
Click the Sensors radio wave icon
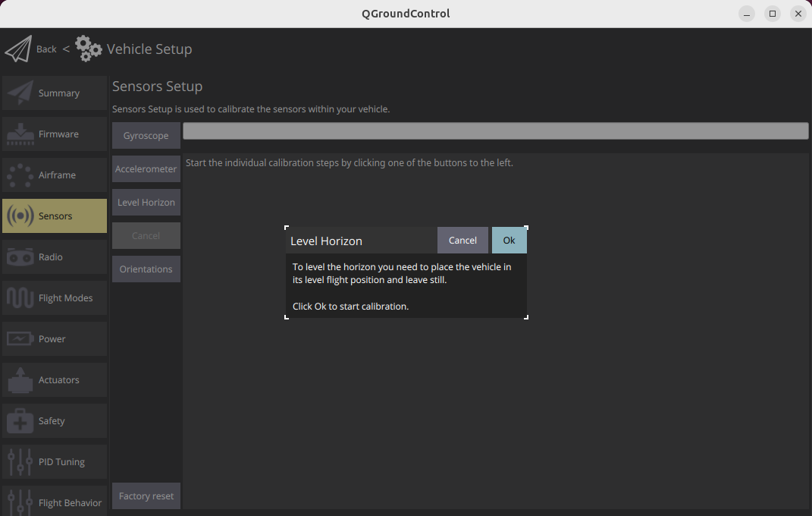click(20, 216)
